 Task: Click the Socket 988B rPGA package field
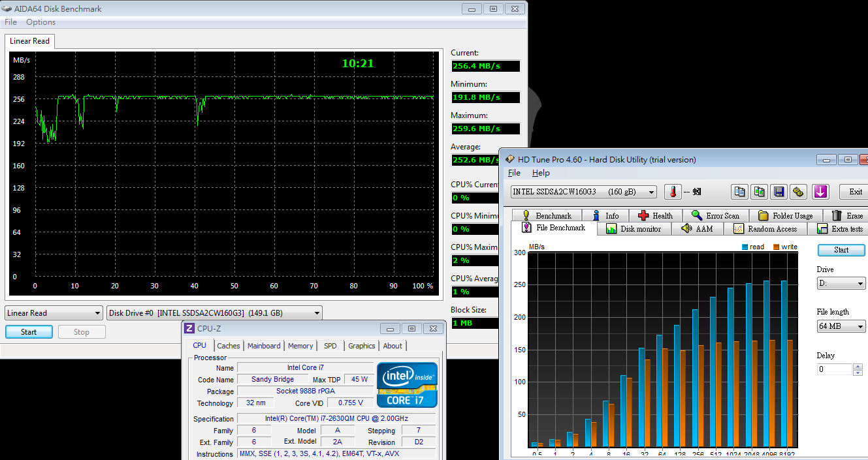306,391
